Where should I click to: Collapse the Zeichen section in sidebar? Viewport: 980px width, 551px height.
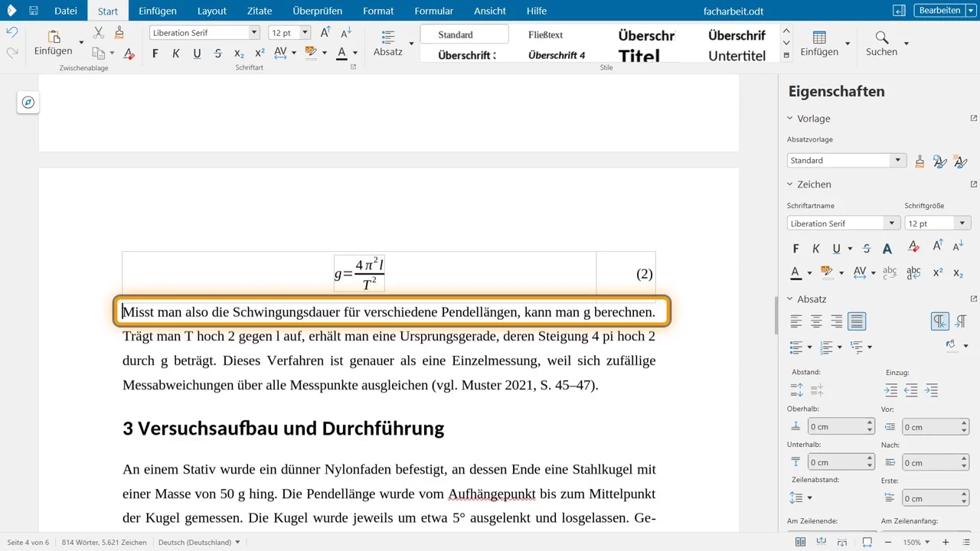click(x=790, y=184)
